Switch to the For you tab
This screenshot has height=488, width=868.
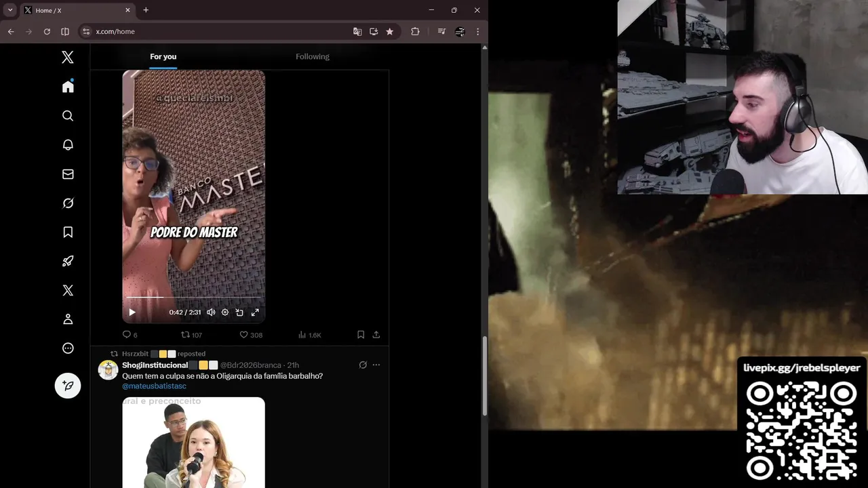pos(163,57)
